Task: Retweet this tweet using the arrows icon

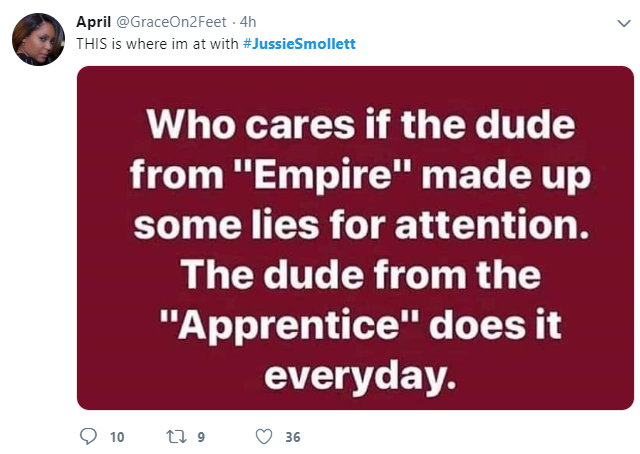Action: click(177, 437)
